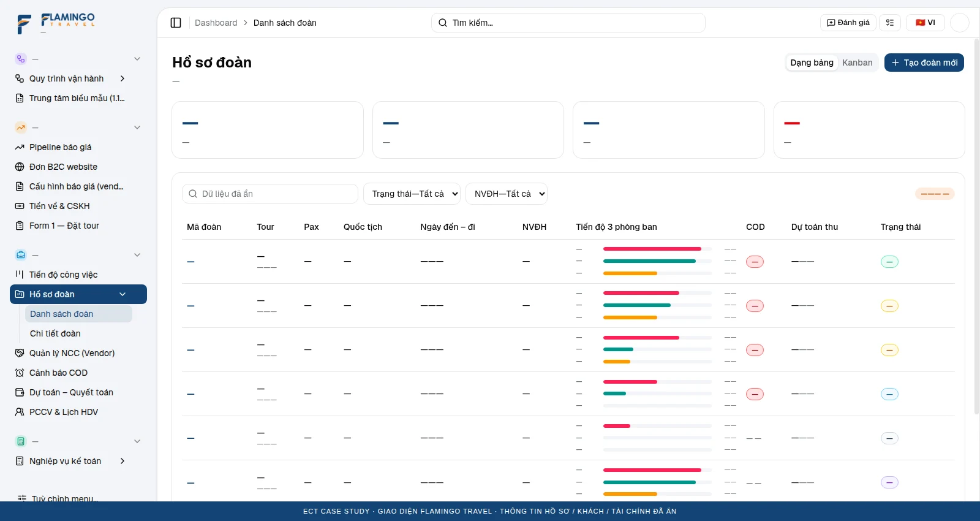Click the green section group icon
This screenshot has width=980, height=521.
point(21,441)
